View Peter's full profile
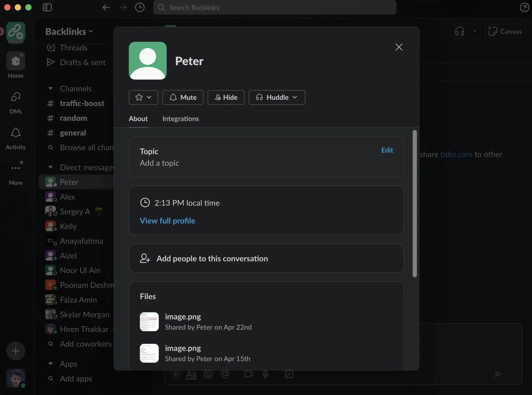The width and height of the screenshot is (532, 395). pyautogui.click(x=167, y=221)
